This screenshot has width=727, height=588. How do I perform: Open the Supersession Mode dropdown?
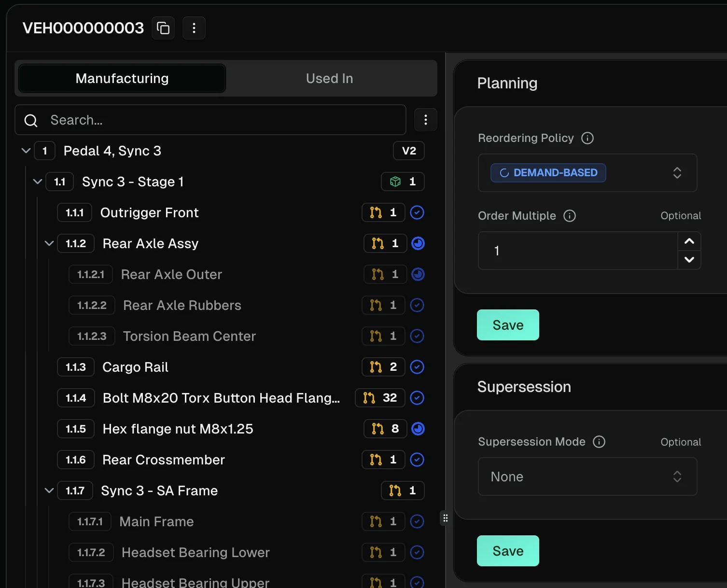(x=587, y=476)
